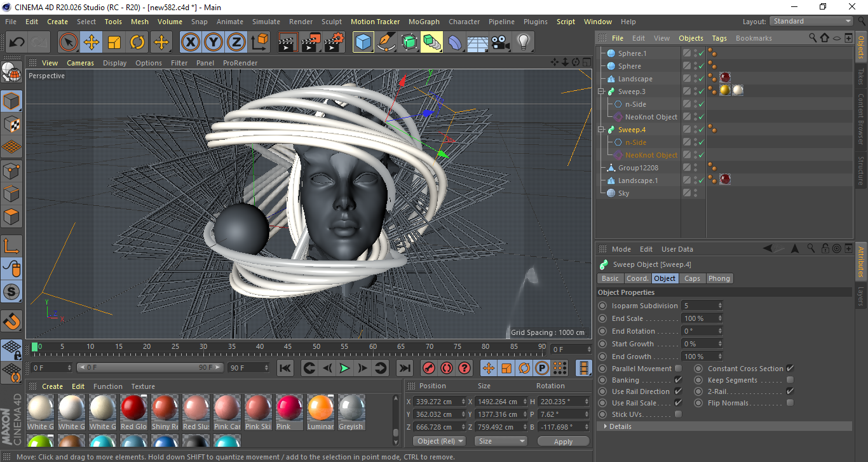Enable the Stick UVs checkbox
This screenshot has width=868, height=462.
678,414
